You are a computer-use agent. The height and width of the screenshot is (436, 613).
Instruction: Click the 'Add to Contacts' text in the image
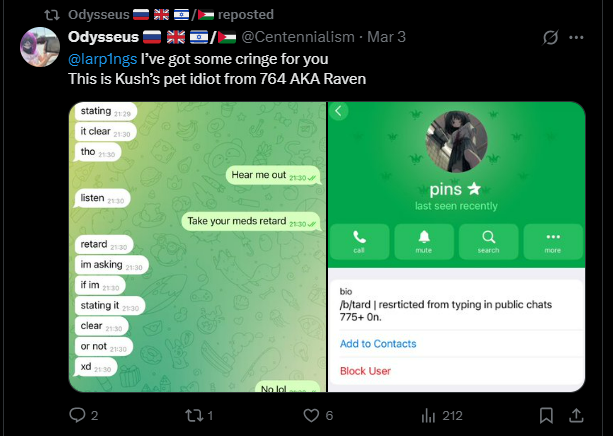tap(378, 344)
